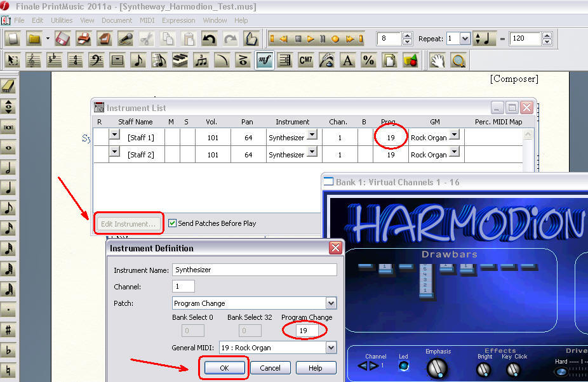The height and width of the screenshot is (382, 588).
Task: Select the Articulation tool with accent mark
Action: point(243,60)
